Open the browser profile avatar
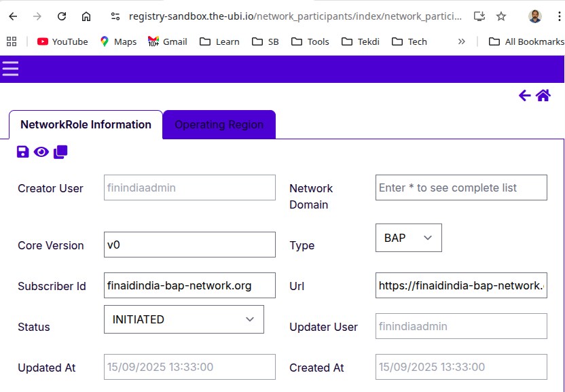Image resolution: width=565 pixels, height=392 pixels. coord(535,16)
